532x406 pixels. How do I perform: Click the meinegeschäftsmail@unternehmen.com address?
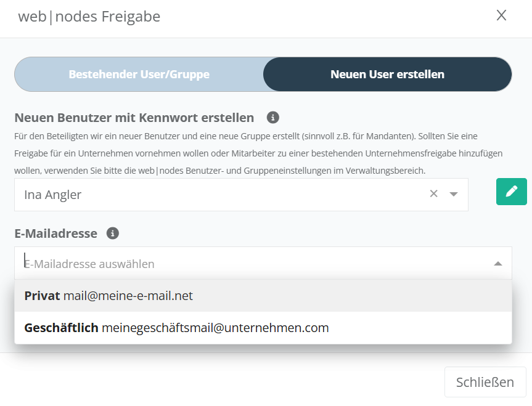pos(215,328)
